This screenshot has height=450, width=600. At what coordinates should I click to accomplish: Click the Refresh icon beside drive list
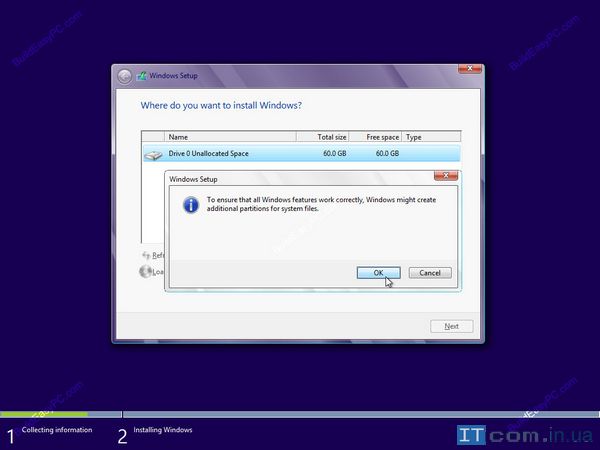pos(146,255)
